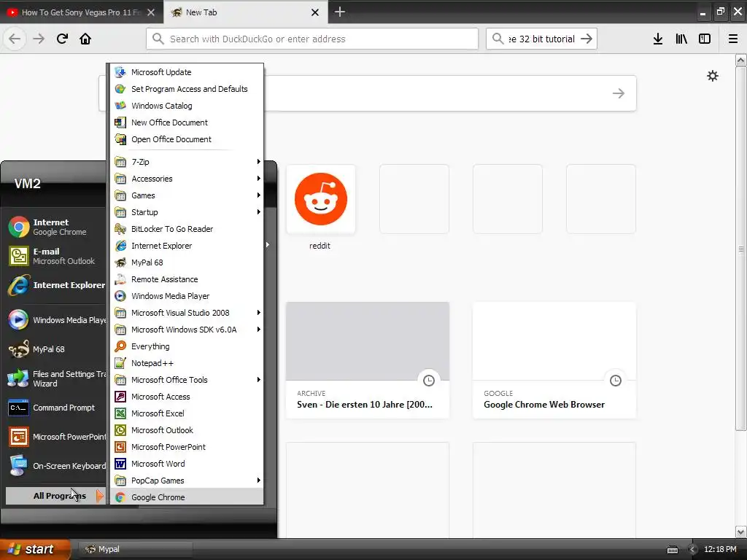
Task: Launch Google Chrome at bottom of programs list
Action: pos(187,497)
